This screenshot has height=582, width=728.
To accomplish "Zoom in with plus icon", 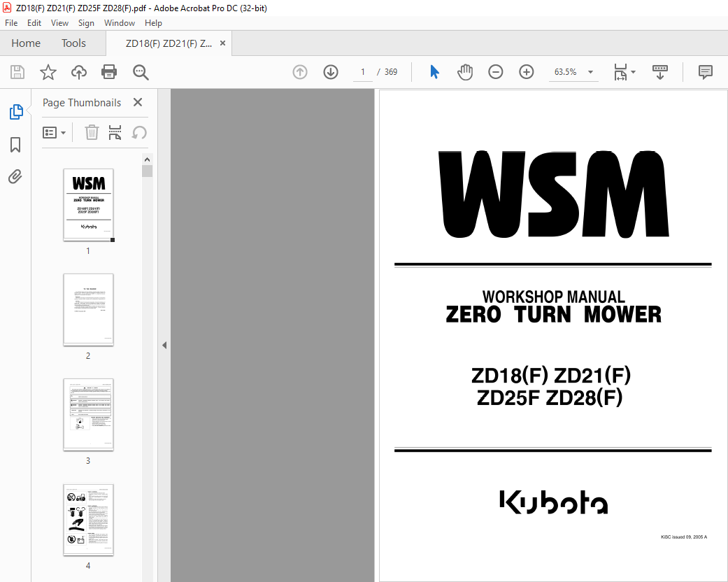I will 526,72.
